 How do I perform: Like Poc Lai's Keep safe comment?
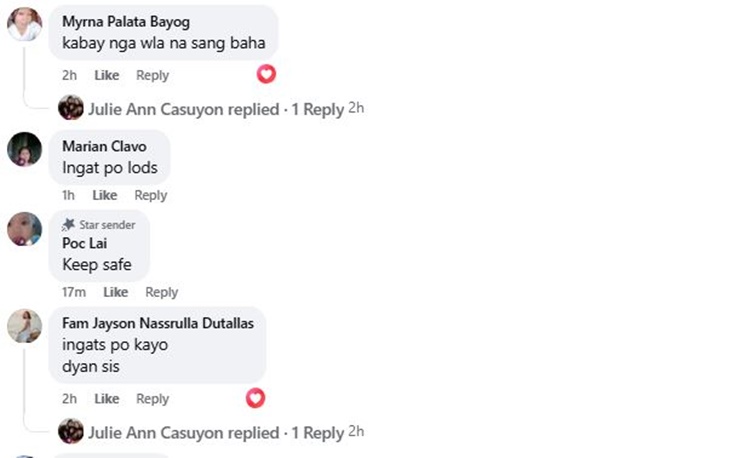[116, 292]
